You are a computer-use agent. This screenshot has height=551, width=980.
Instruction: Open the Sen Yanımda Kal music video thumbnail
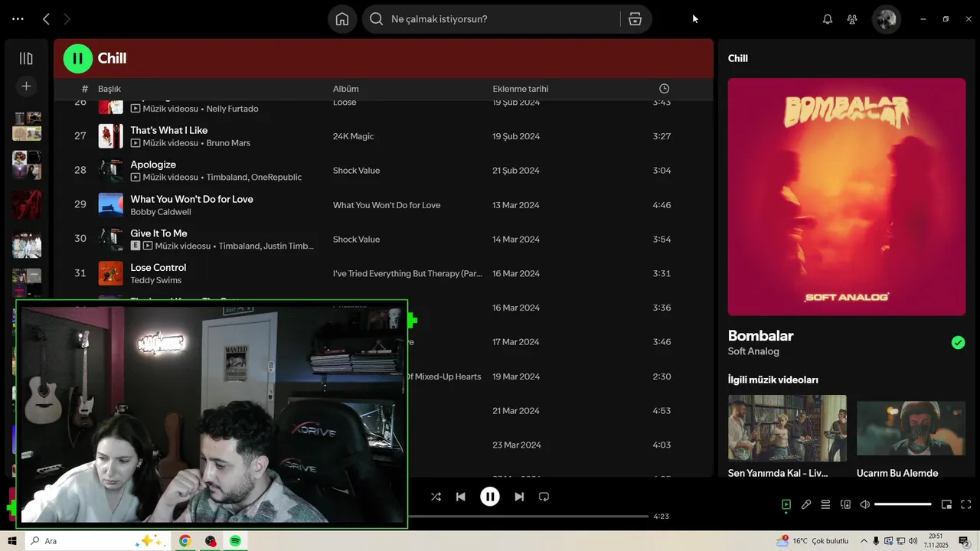[x=787, y=428]
